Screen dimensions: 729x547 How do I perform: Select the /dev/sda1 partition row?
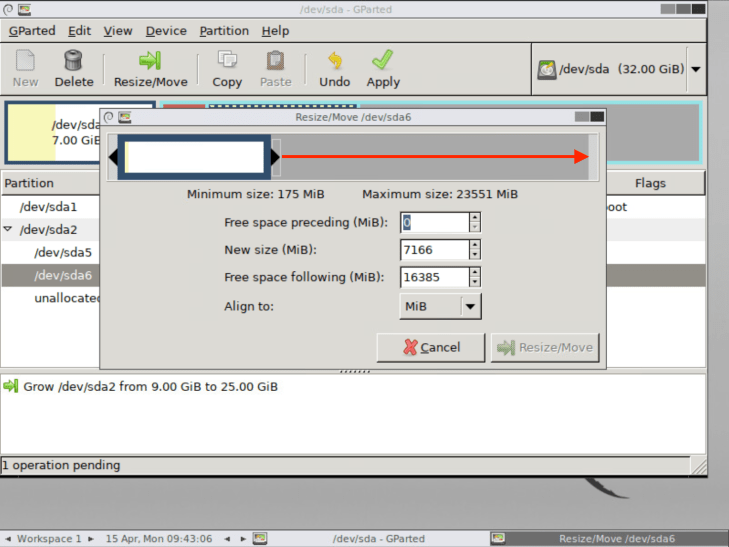[x=51, y=207]
